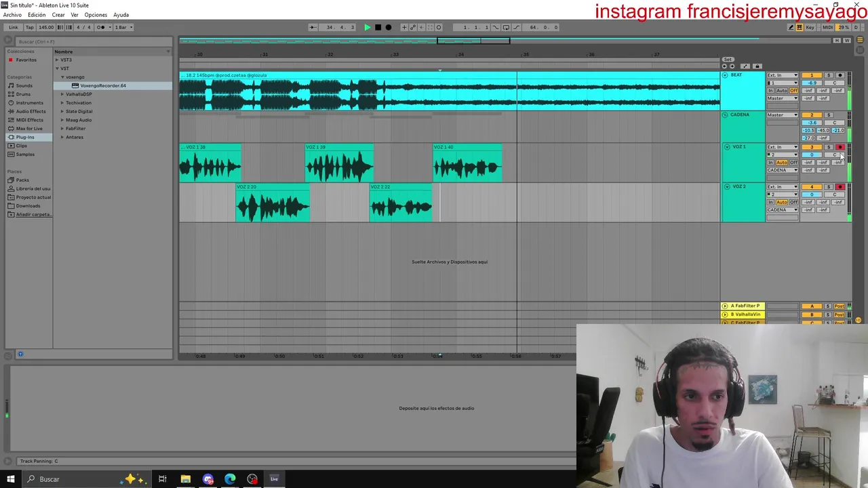Collapse the voxengo folder
Image resolution: width=868 pixels, height=488 pixels.
(x=62, y=77)
